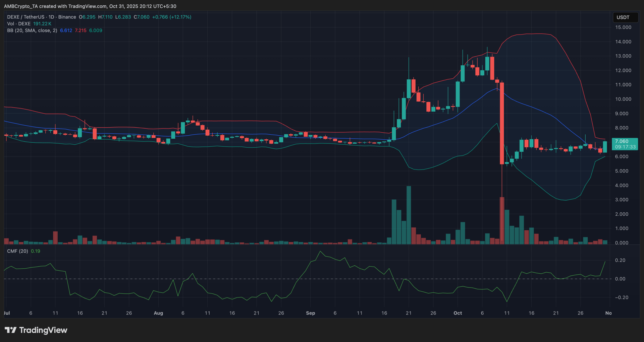Image resolution: width=644 pixels, height=342 pixels.
Task: Click the 13.000 price axis label
Action: 623,56
